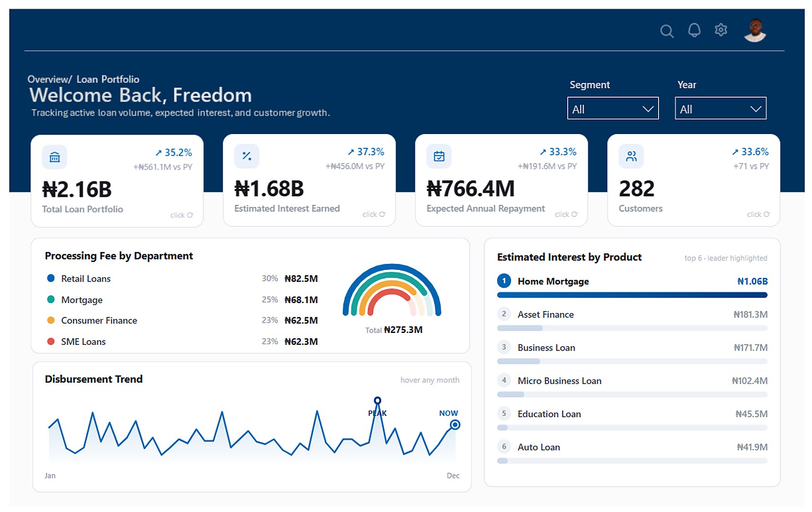Click the percent icon on Estimated Interest Earned card
This screenshot has height=512, width=812.
(x=247, y=156)
